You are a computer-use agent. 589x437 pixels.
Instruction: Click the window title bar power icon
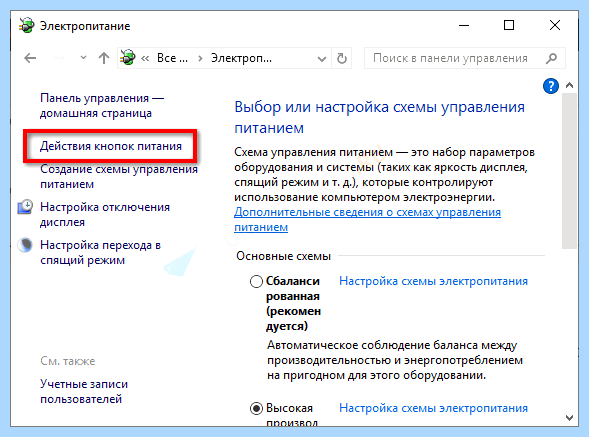click(26, 26)
